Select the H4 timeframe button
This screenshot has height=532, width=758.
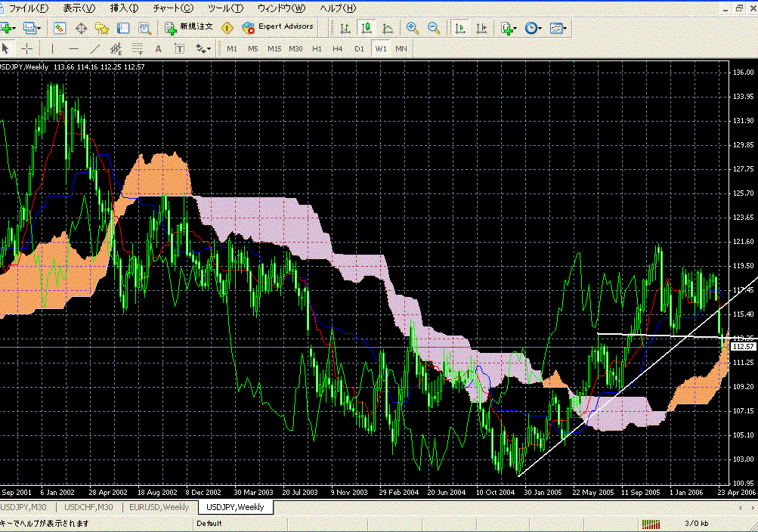coord(338,48)
